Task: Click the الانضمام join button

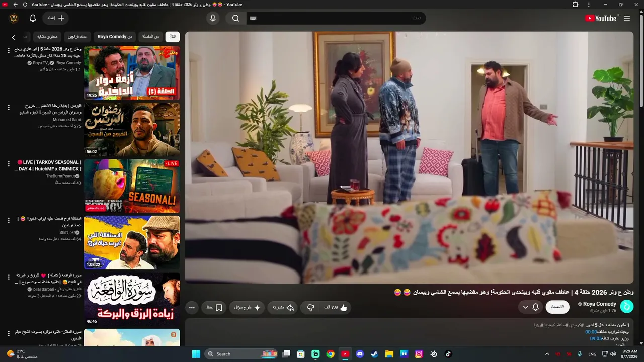Action: (x=557, y=307)
